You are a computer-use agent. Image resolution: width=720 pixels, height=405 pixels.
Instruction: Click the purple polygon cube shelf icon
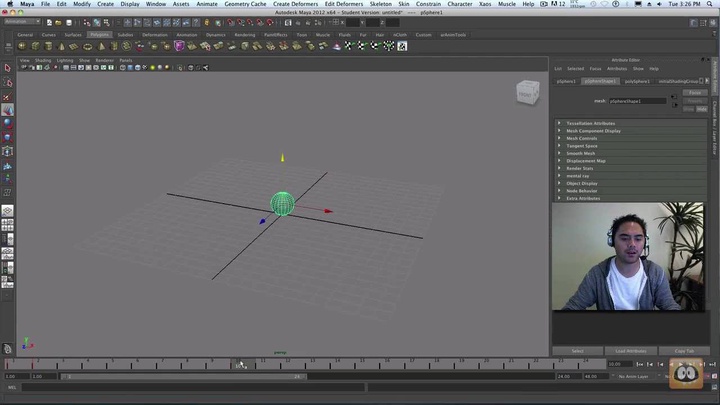179,46
